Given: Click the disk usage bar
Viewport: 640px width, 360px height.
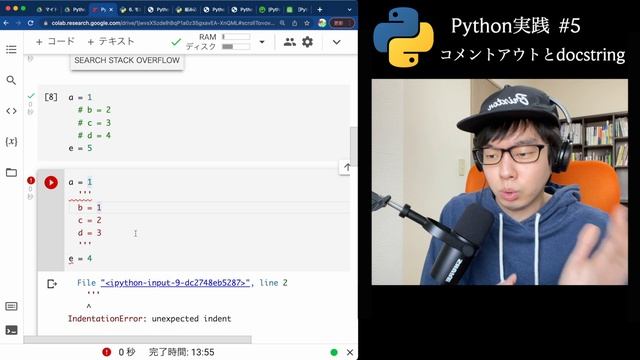Looking at the screenshot, I should [x=236, y=47].
